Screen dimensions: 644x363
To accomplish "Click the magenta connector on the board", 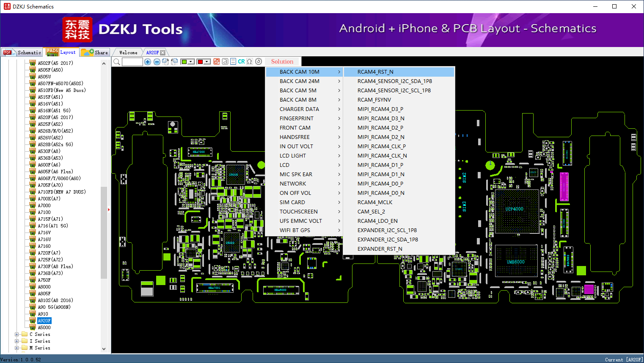I will 564,186.
